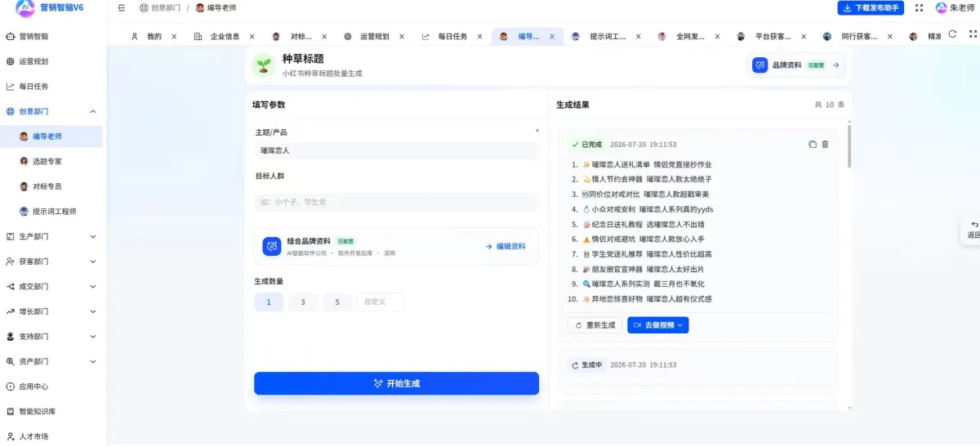
Task: Click the fullscreen icon in the top bar
Action: [920, 7]
